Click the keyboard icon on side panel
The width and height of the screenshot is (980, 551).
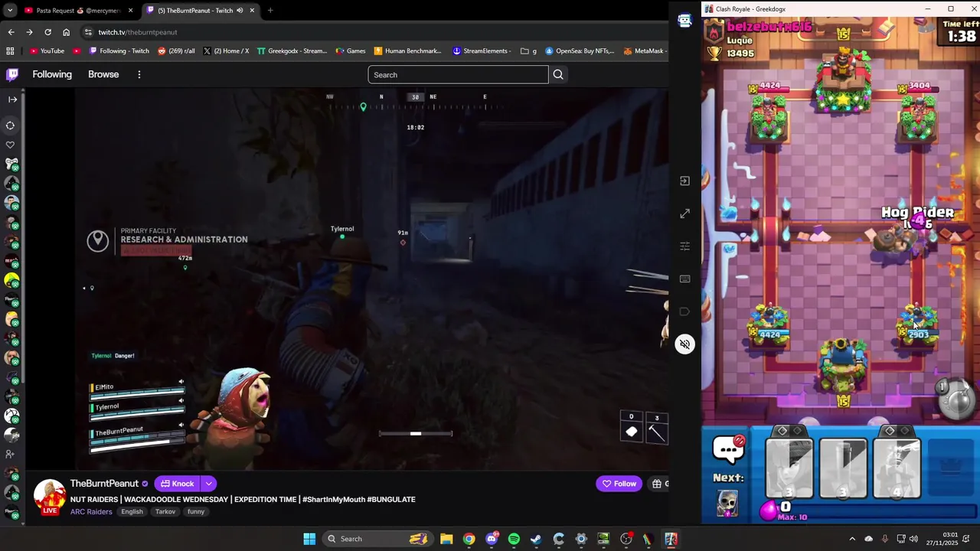coord(684,279)
